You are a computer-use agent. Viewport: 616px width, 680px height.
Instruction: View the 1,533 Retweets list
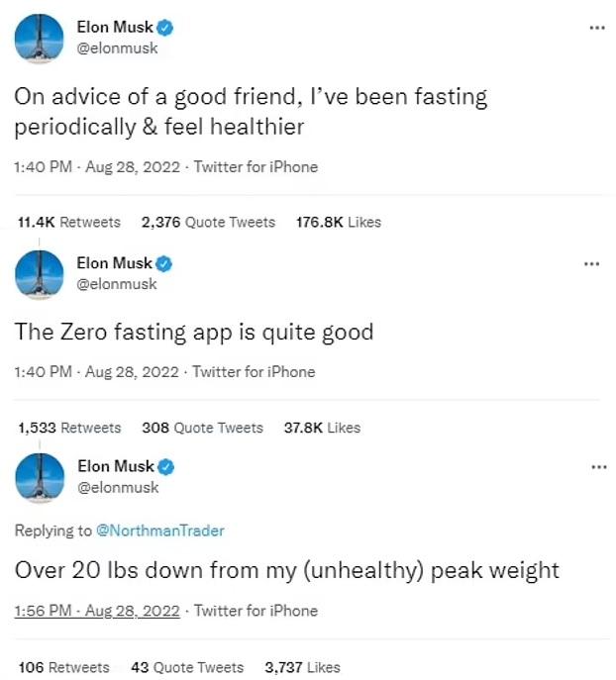click(69, 428)
